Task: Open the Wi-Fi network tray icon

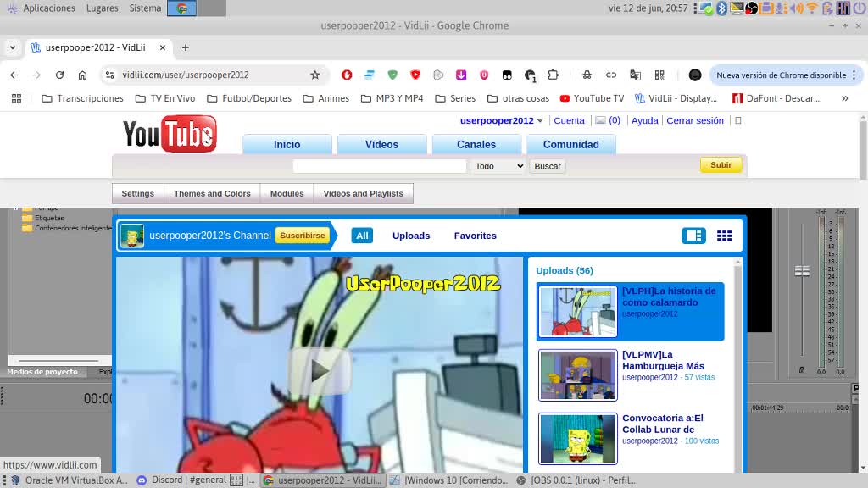Action: [x=811, y=8]
